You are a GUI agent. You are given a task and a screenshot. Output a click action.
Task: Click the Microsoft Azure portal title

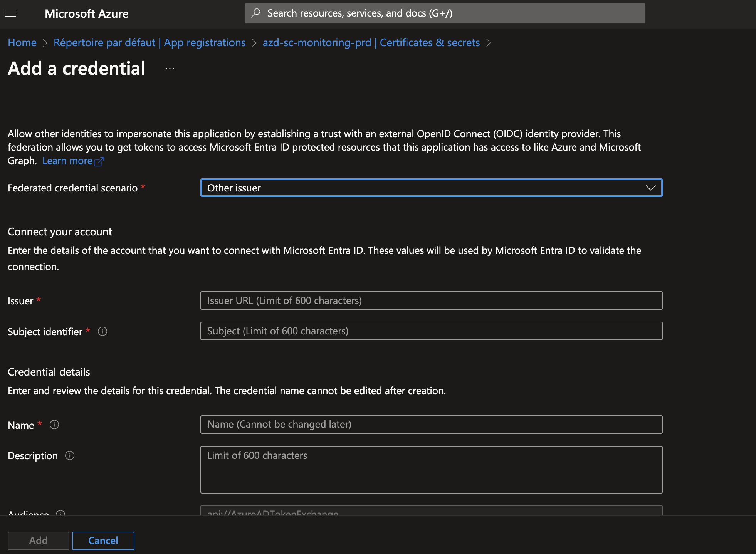[87, 13]
